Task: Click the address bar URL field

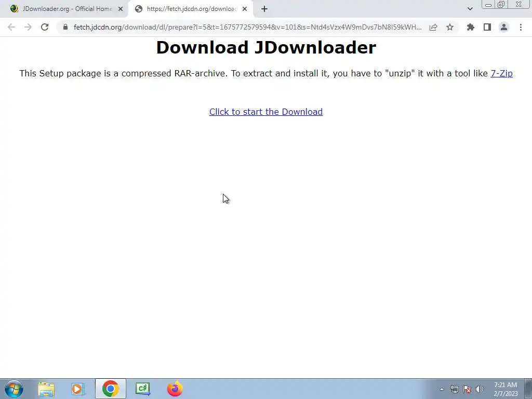Action: point(247,27)
